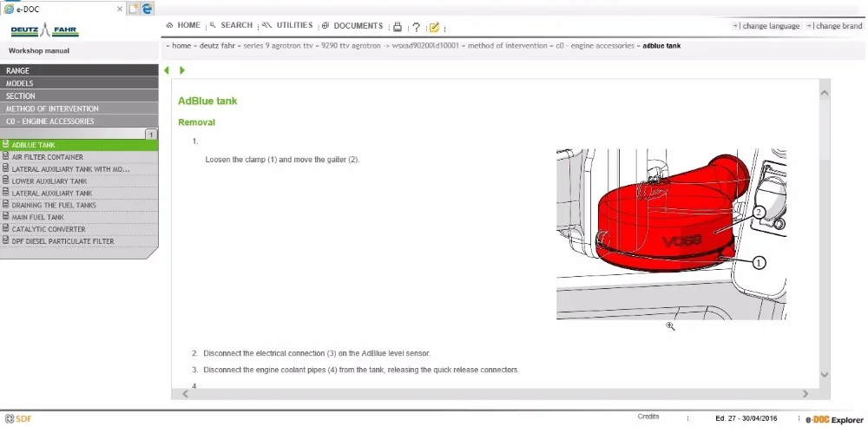The height and width of the screenshot is (427, 868).
Task: Close the e-DOC browser tab
Action: (120, 10)
